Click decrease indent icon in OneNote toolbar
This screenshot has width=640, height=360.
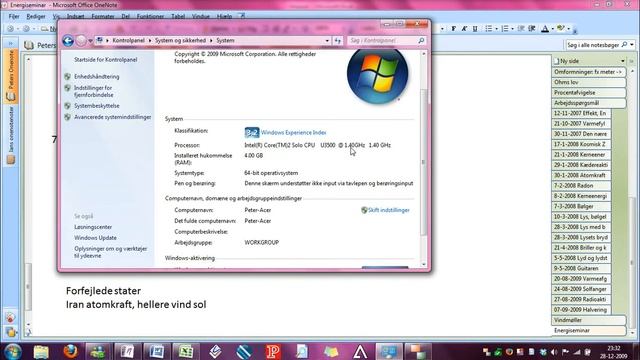tap(521, 29)
